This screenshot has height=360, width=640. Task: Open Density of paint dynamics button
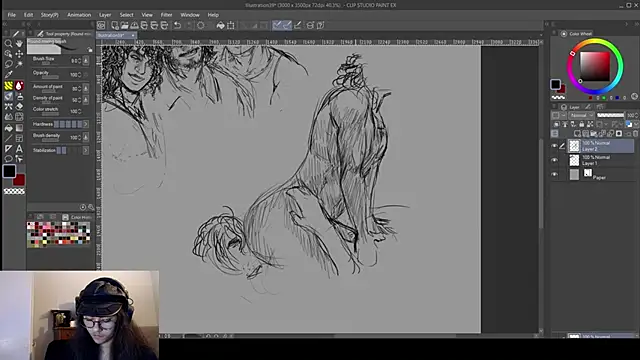[x=86, y=100]
